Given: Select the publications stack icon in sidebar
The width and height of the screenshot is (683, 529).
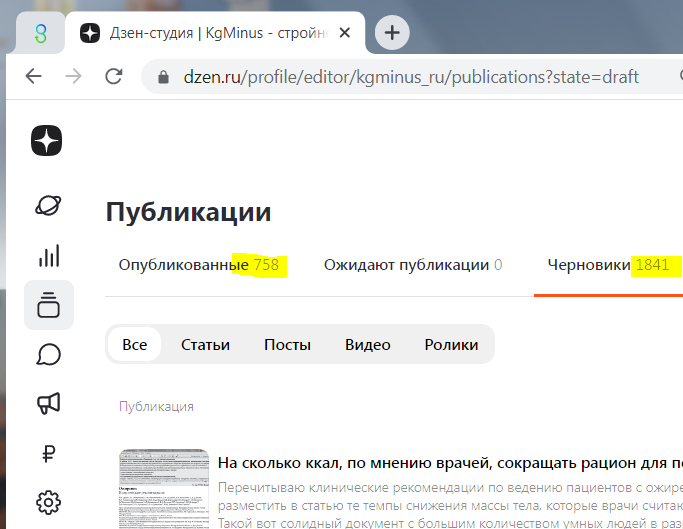Looking at the screenshot, I should coord(48,305).
